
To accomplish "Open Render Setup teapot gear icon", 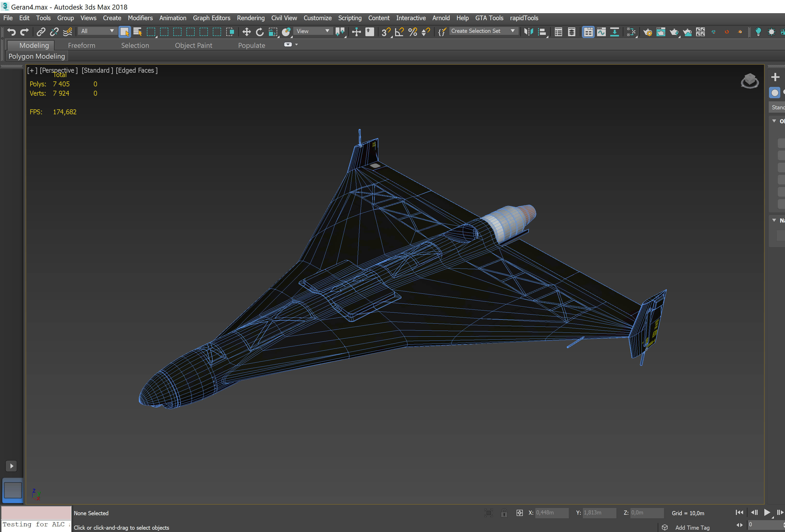I will coord(647,32).
